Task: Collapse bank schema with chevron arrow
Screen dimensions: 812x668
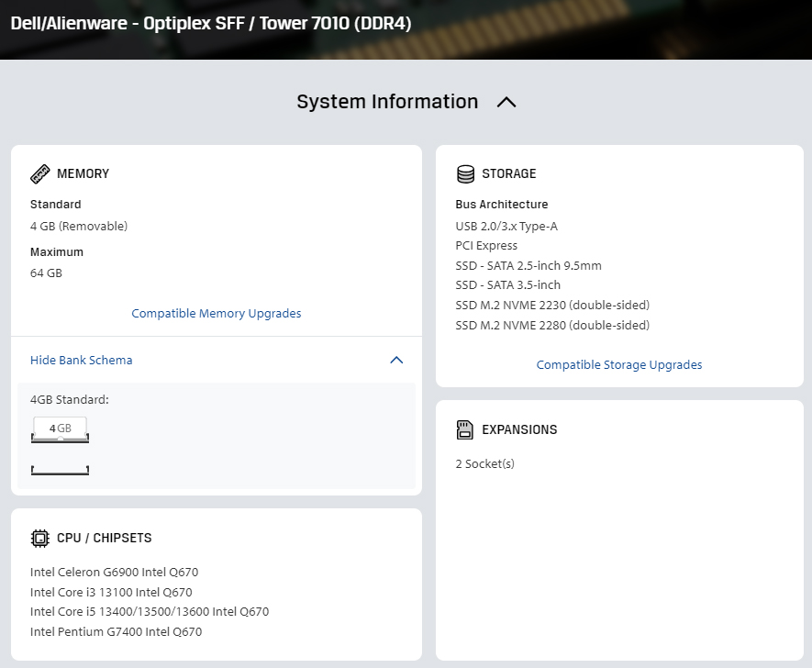Action: (396, 360)
